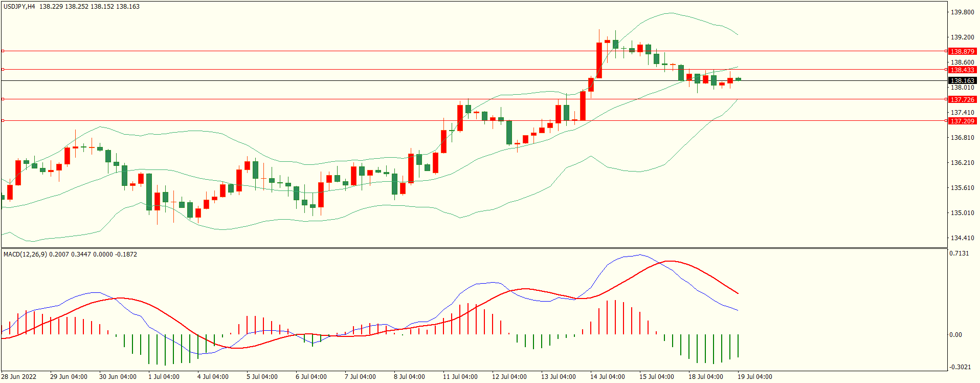Click the 11 Jul 04:00 time label
This screenshot has height=383, width=980.
460,377
